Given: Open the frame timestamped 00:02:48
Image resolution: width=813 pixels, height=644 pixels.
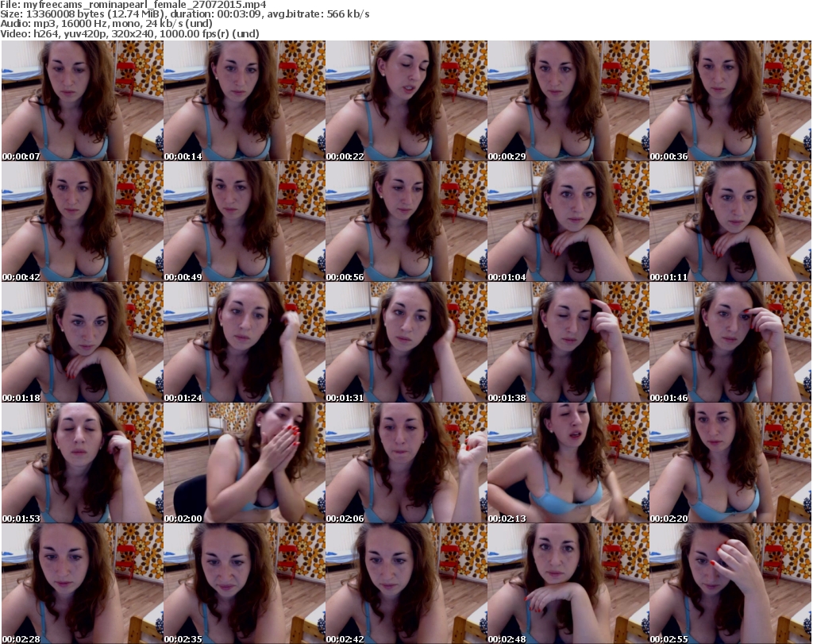Looking at the screenshot, I should coord(568,584).
